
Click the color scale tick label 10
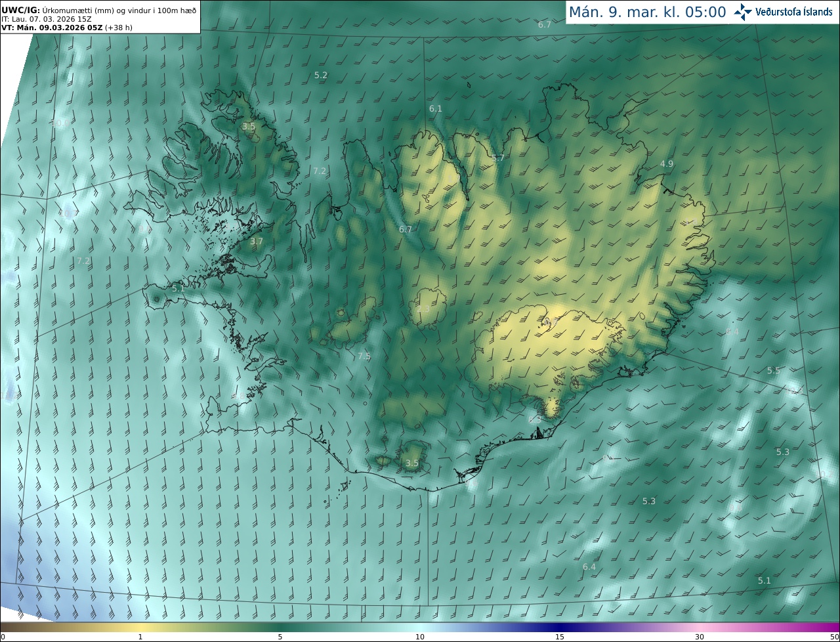[x=420, y=637]
